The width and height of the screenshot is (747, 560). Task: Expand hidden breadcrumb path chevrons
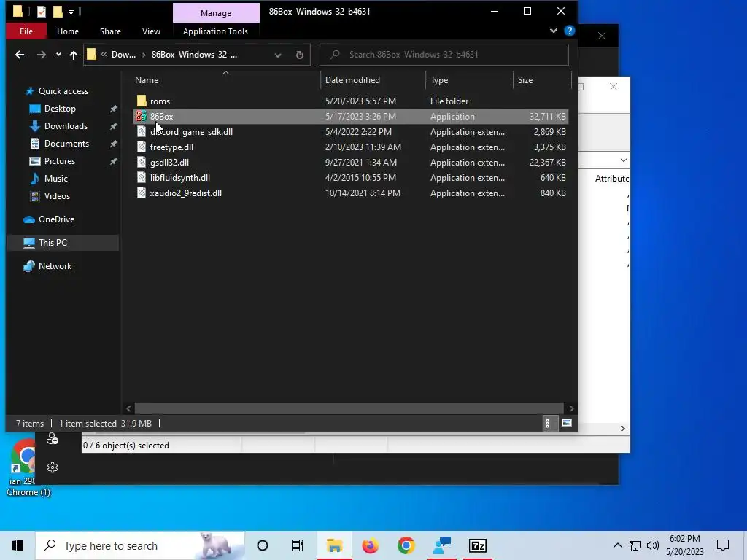104,54
